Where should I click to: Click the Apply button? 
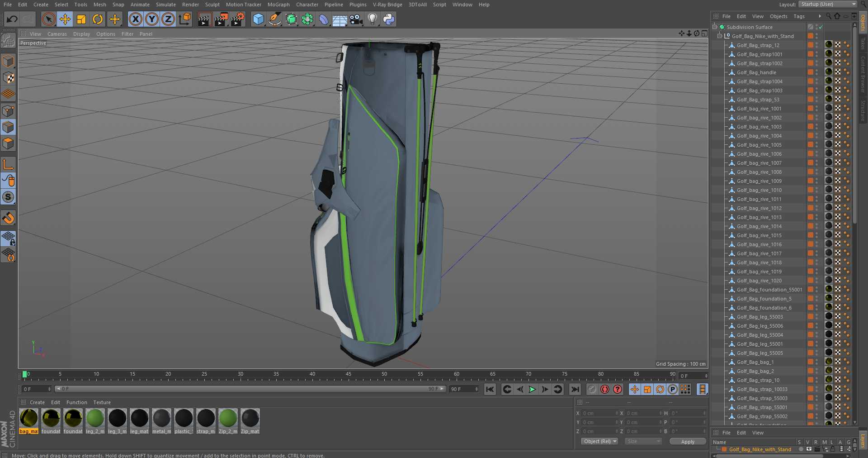tap(688, 442)
